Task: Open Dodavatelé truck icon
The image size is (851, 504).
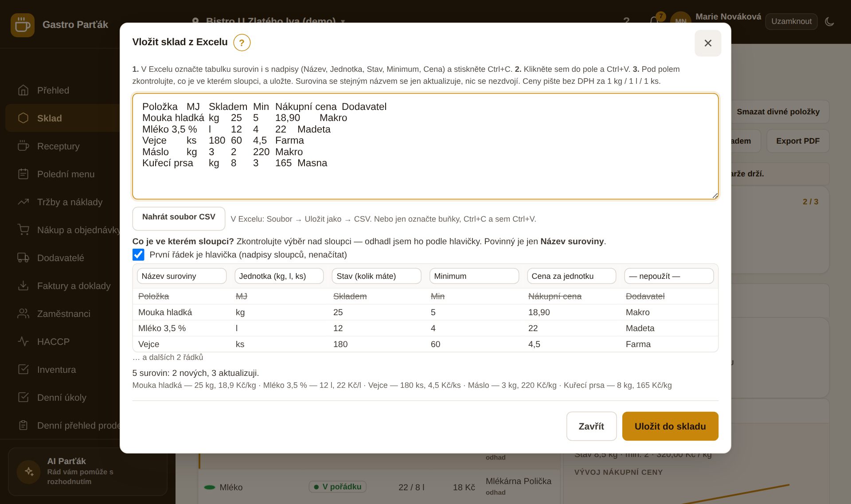Action: (23, 258)
